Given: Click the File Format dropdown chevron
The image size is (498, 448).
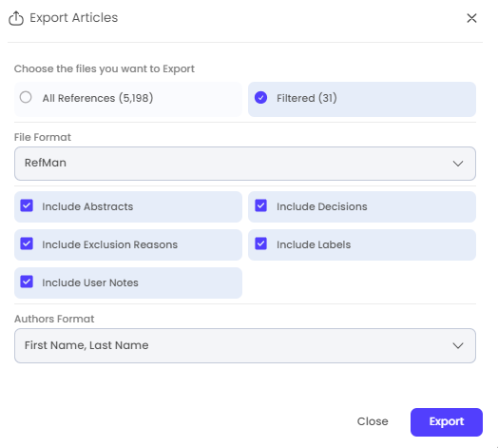Looking at the screenshot, I should tap(458, 164).
